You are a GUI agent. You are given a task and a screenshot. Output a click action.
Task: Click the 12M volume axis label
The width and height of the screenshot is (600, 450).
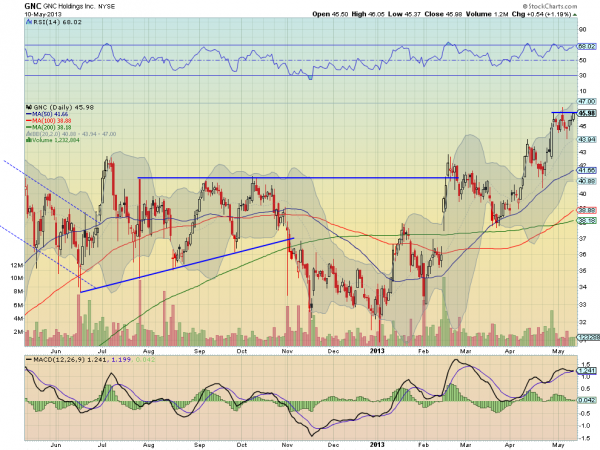17,265
